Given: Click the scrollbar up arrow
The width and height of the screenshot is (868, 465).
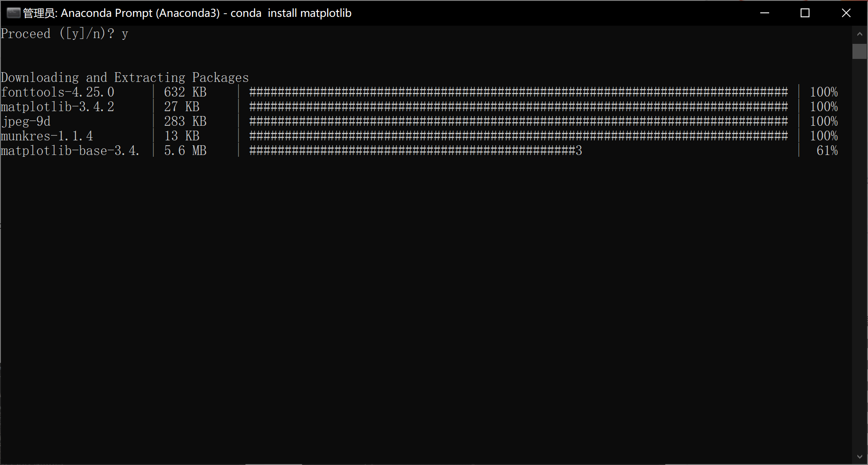Looking at the screenshot, I should (x=860, y=34).
